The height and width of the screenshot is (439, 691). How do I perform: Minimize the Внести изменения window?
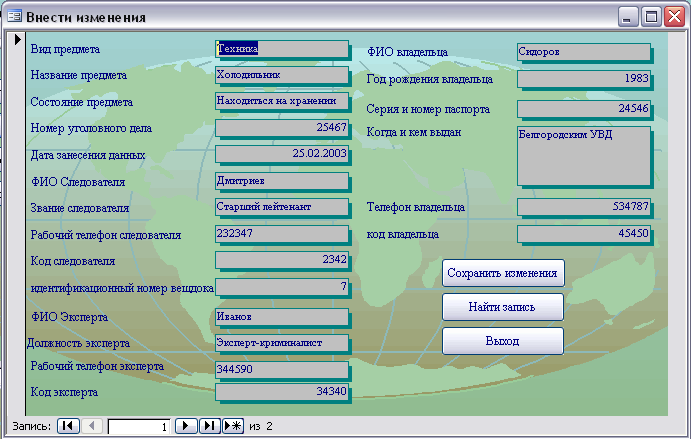pos(628,17)
